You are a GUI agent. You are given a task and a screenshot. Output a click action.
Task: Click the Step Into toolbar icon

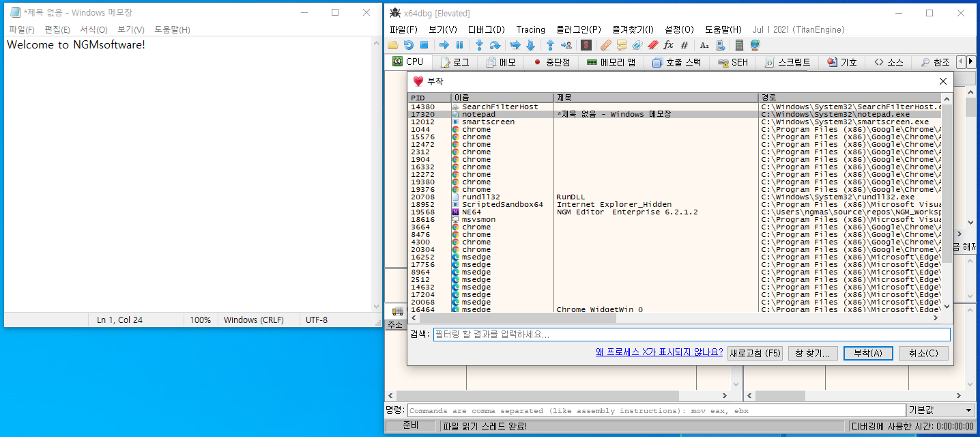(479, 45)
